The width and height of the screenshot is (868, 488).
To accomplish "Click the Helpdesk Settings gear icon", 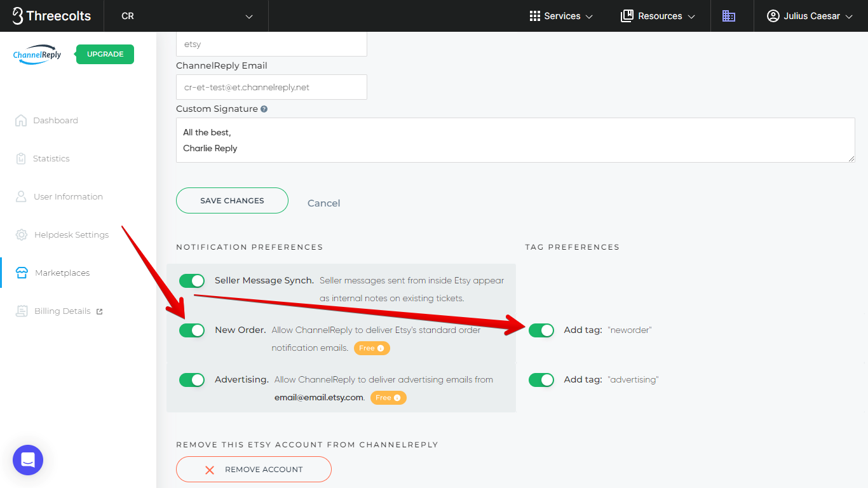I will [22, 234].
